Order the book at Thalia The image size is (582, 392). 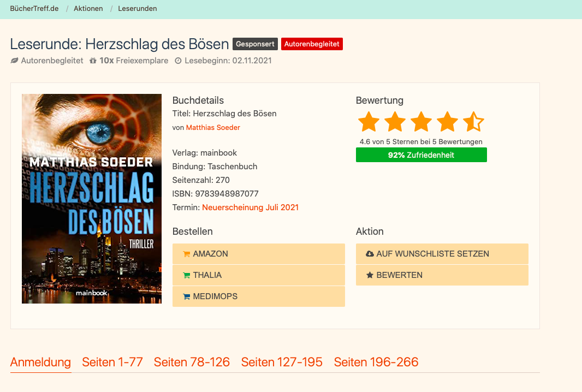tap(259, 275)
